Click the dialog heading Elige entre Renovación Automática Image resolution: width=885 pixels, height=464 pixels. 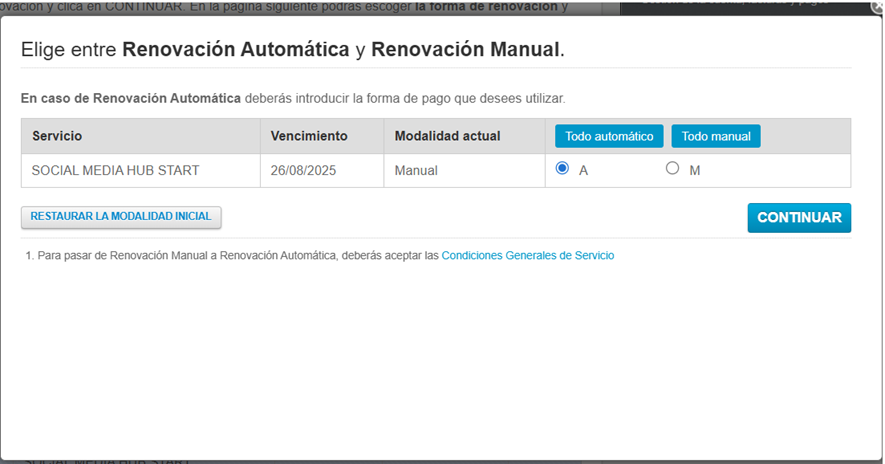point(292,50)
